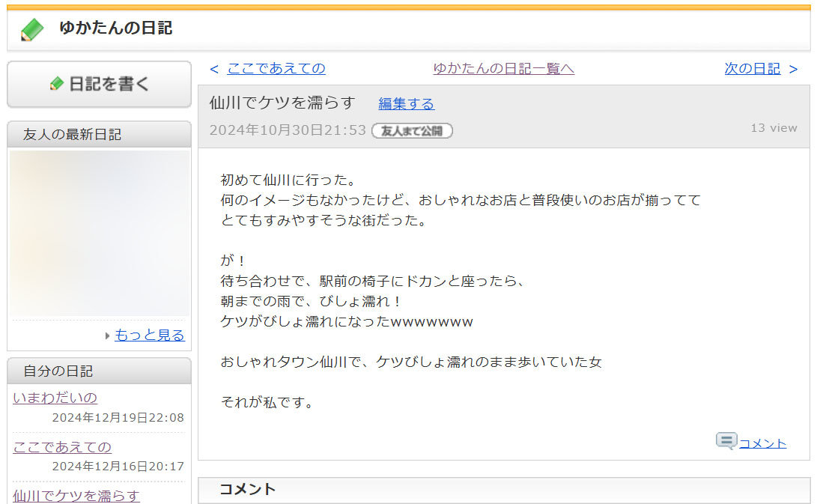Select 仙川でケツを濡らす in the sidebar list

pos(76,495)
